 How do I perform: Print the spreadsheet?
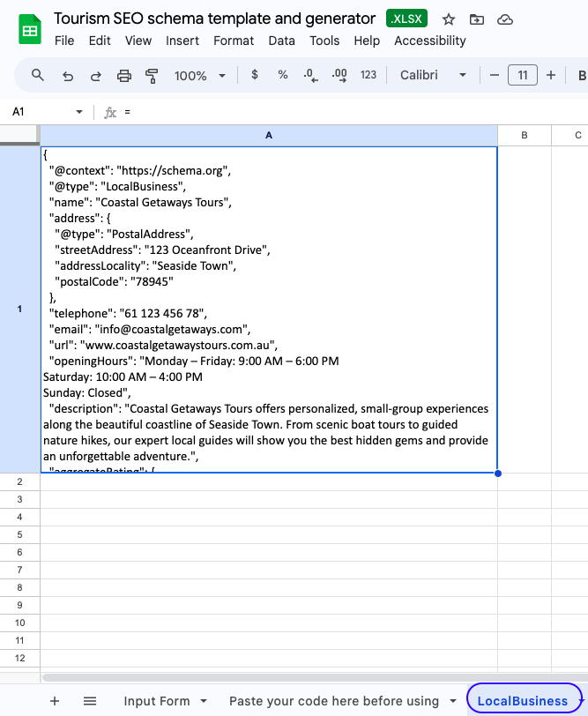(x=124, y=76)
